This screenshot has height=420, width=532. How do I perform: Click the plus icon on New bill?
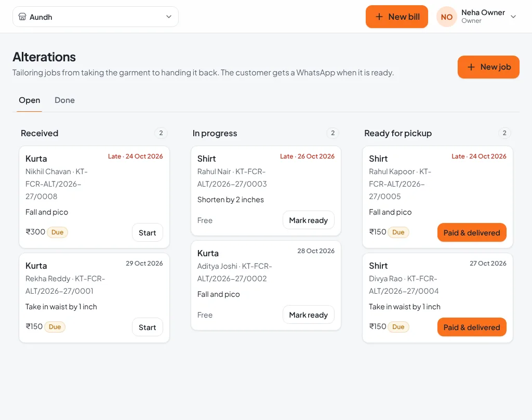click(379, 17)
